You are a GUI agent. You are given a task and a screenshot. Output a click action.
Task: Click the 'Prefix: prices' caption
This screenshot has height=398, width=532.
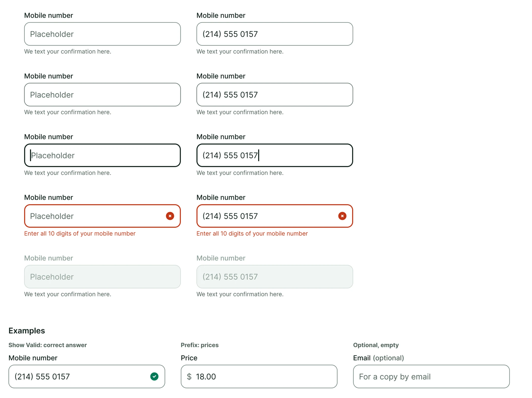199,345
